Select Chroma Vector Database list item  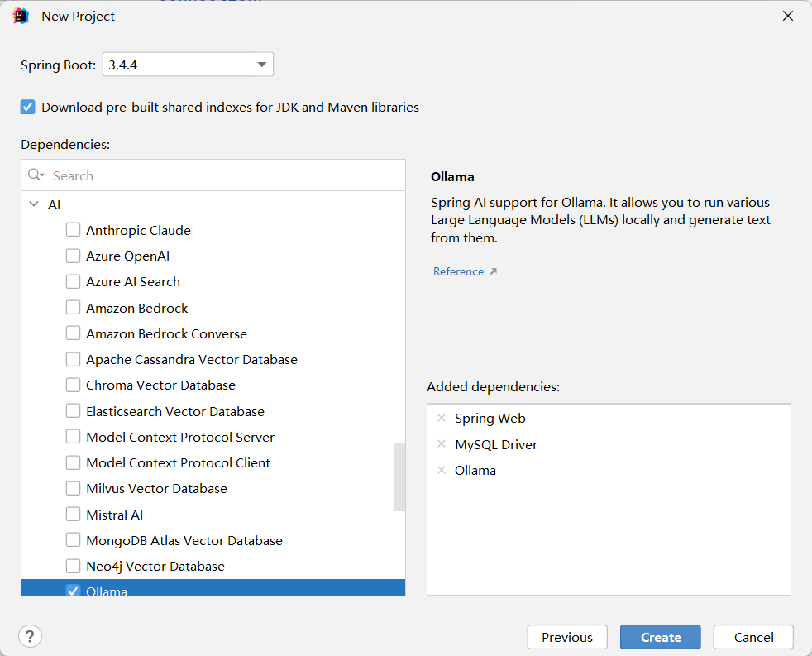pos(160,385)
